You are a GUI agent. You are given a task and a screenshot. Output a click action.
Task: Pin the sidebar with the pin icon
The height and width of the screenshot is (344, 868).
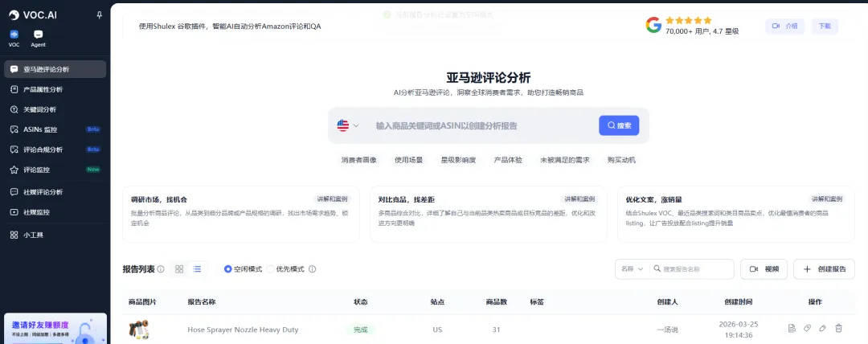(x=100, y=15)
